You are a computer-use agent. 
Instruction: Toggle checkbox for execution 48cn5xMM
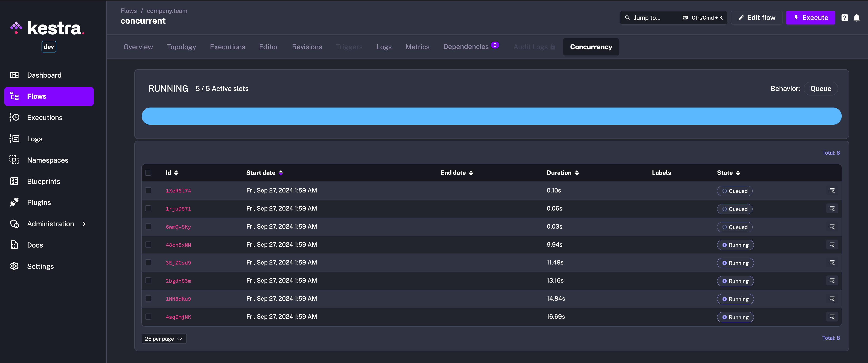(148, 245)
